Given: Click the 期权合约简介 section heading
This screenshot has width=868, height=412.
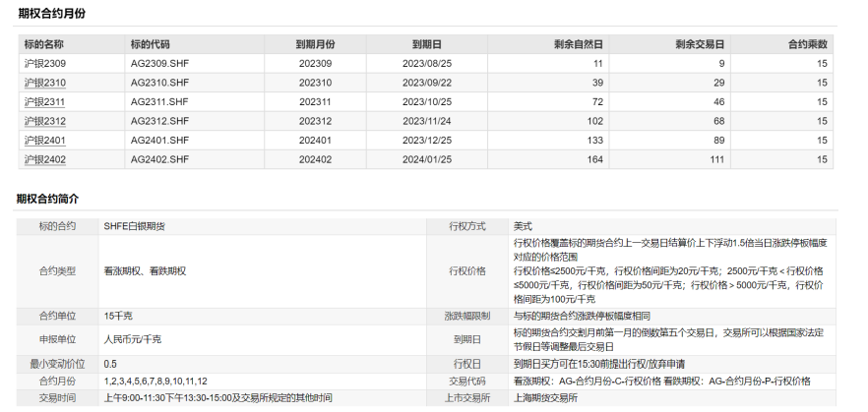Looking at the screenshot, I should pyautogui.click(x=47, y=199).
